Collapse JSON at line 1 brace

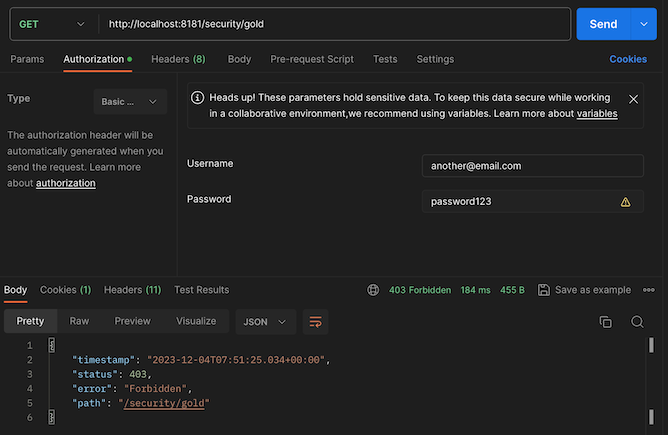pyautogui.click(x=52, y=345)
